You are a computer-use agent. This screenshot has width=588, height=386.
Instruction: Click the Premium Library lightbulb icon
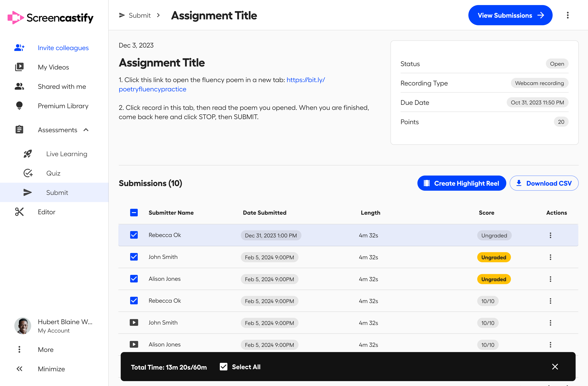coord(19,106)
